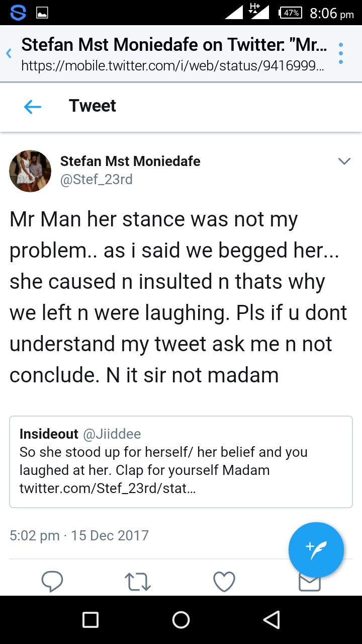Compose a new tweet with feather button
The width and height of the screenshot is (362, 644).
[316, 550]
